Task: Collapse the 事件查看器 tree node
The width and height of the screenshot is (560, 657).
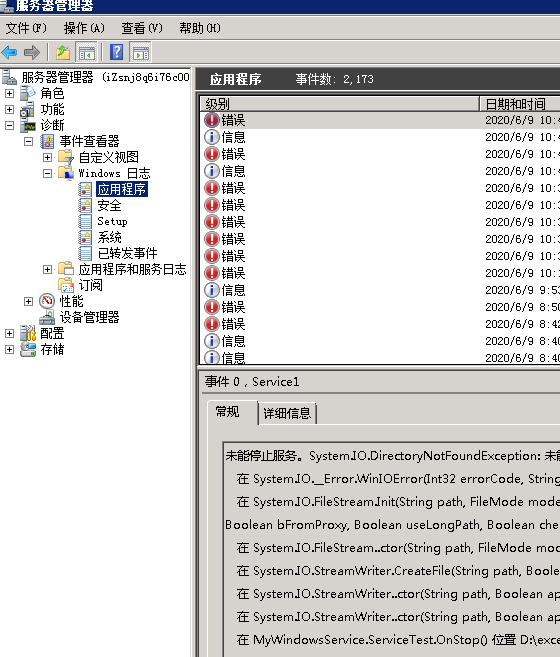Action: [x=29, y=141]
